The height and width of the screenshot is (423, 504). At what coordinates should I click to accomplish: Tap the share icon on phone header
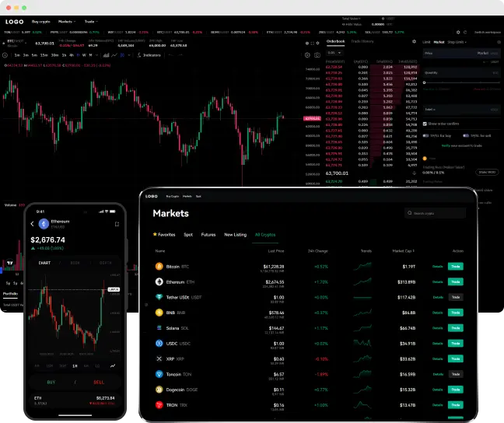click(117, 224)
